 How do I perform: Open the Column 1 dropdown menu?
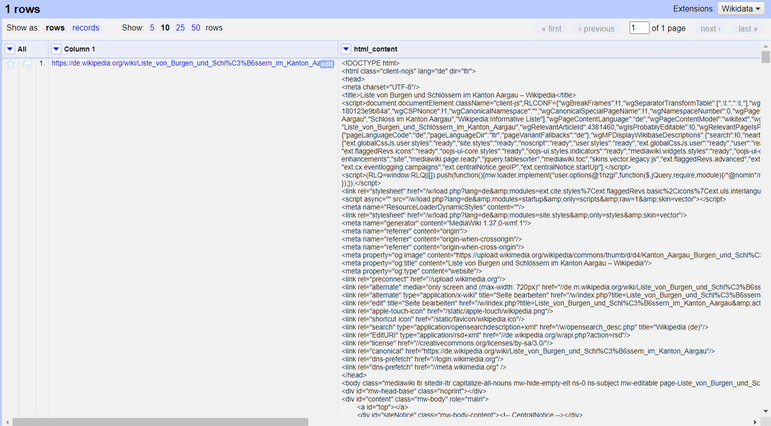(x=56, y=48)
